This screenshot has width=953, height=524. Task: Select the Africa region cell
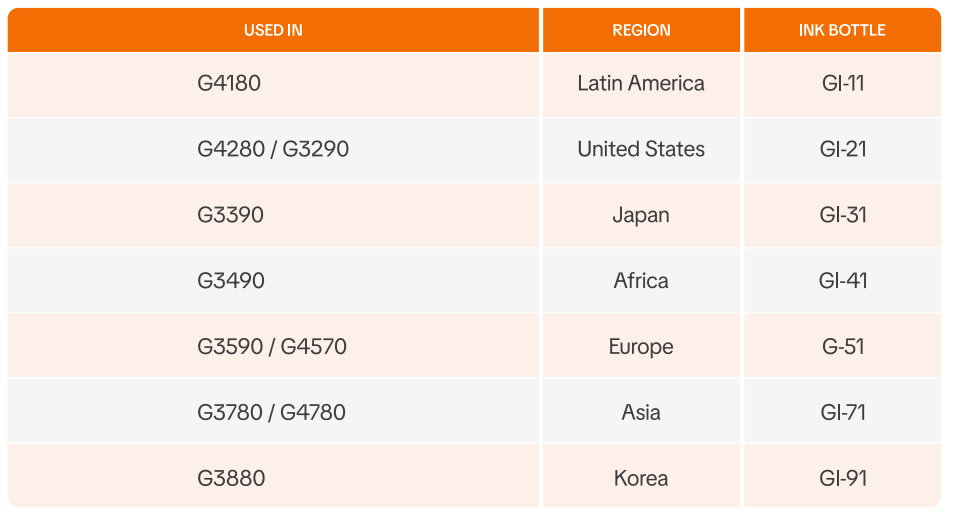[x=641, y=281]
